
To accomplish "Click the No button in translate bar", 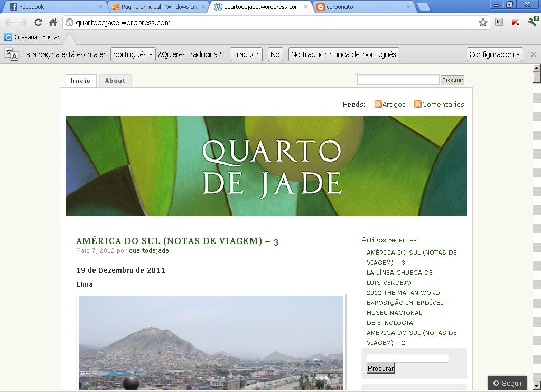I will 275,54.
